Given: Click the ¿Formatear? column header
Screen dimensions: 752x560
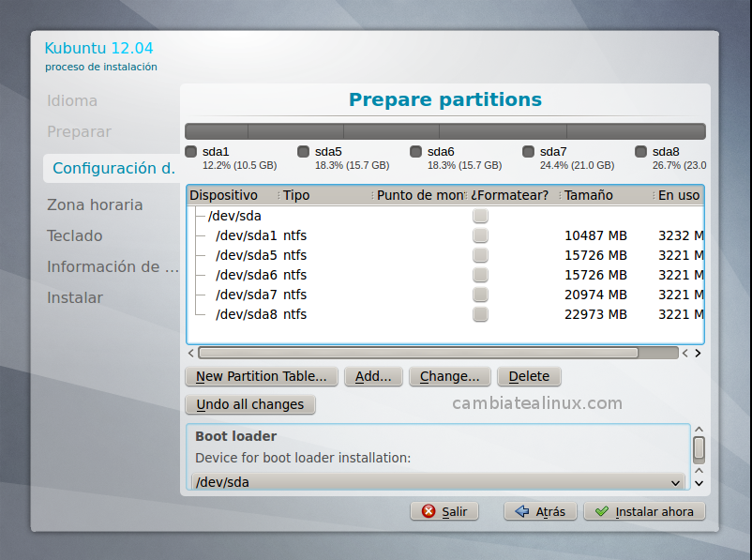Looking at the screenshot, I should pos(514,195).
